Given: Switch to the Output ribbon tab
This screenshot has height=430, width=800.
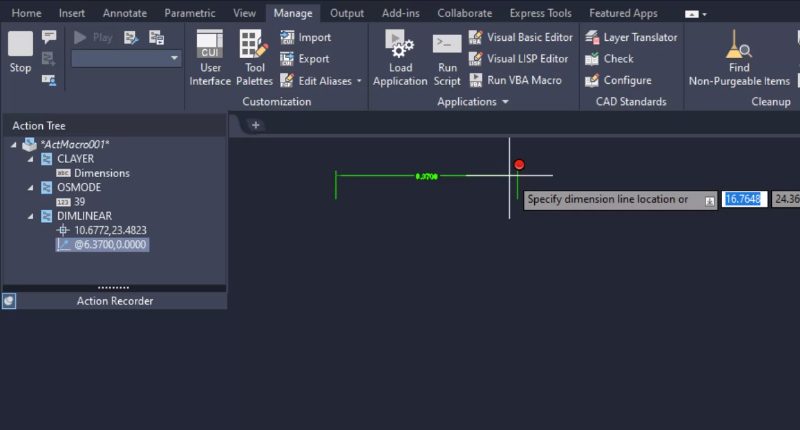Looking at the screenshot, I should pos(347,13).
